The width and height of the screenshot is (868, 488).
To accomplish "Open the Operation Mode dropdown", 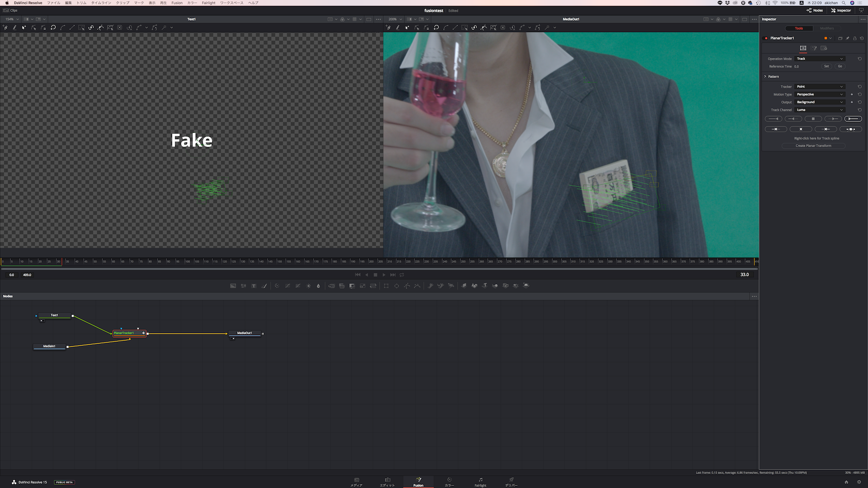I will 819,59.
